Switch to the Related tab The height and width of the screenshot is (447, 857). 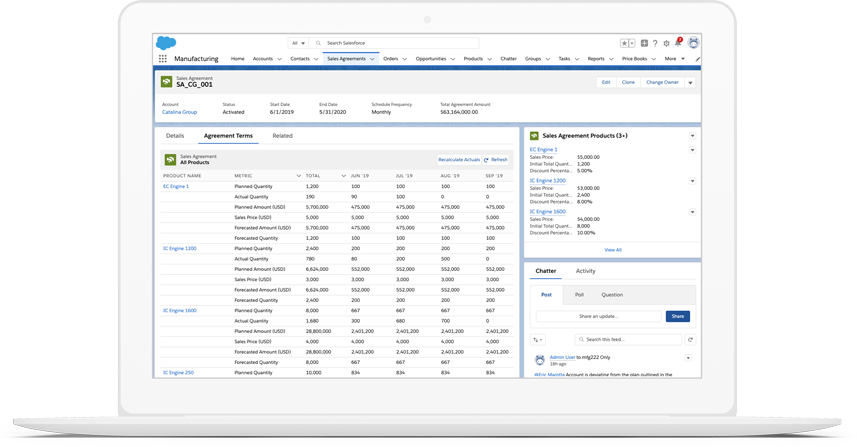pos(283,136)
